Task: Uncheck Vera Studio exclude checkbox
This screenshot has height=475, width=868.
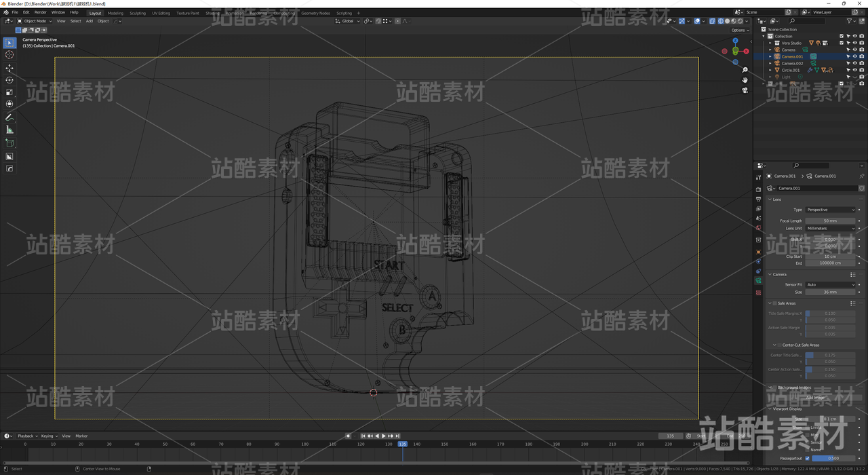Action: pos(842,43)
